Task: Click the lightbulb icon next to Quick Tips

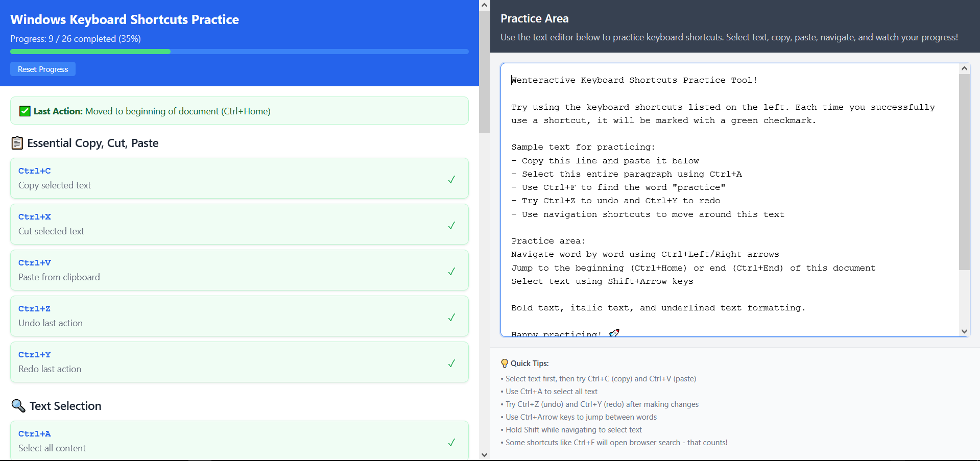Action: click(505, 363)
